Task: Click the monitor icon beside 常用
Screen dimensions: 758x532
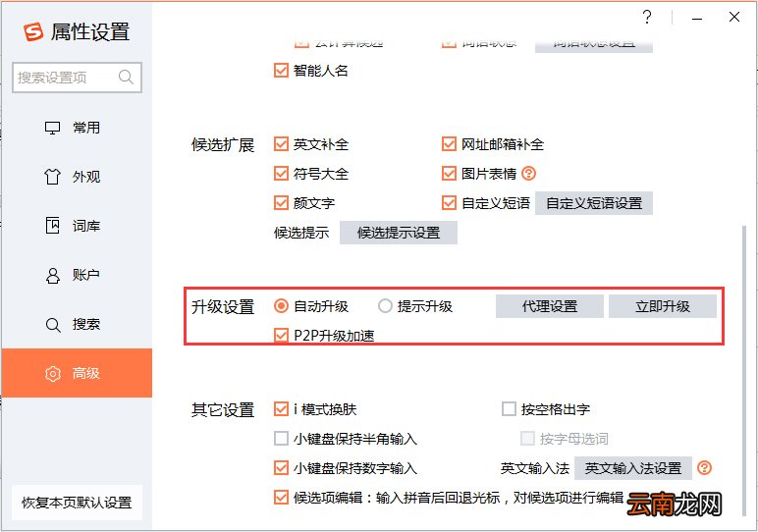Action: pos(52,128)
